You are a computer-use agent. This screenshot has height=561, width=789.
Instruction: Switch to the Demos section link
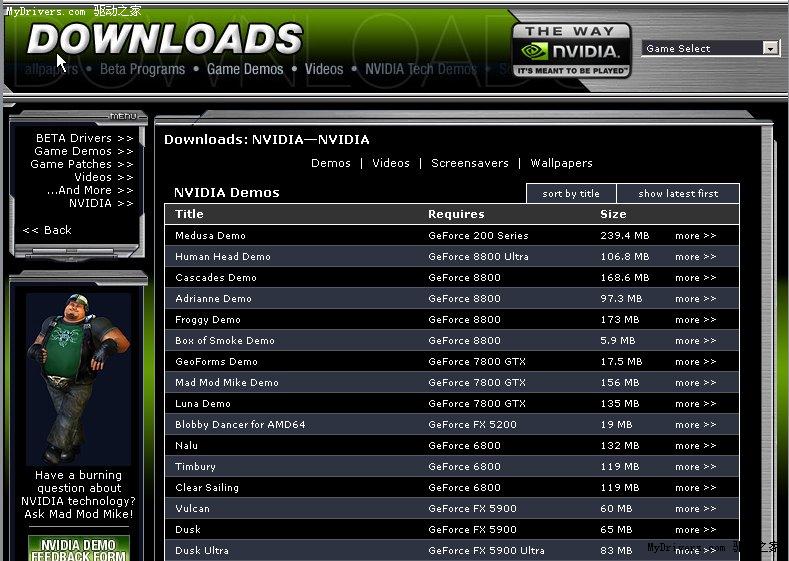pos(331,163)
